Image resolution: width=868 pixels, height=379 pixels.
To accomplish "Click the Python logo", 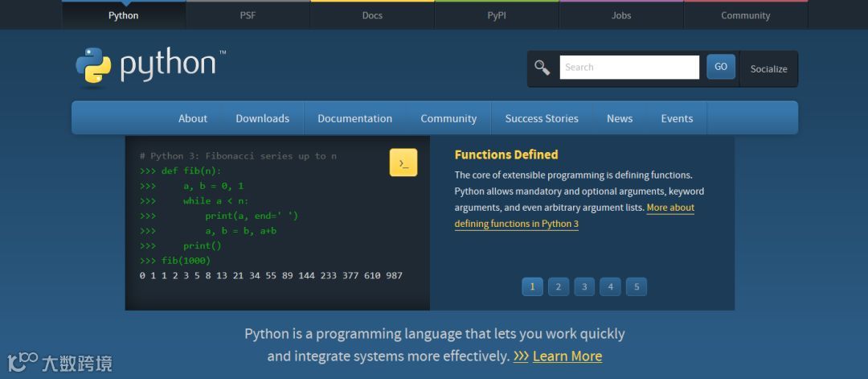I will coord(150,67).
